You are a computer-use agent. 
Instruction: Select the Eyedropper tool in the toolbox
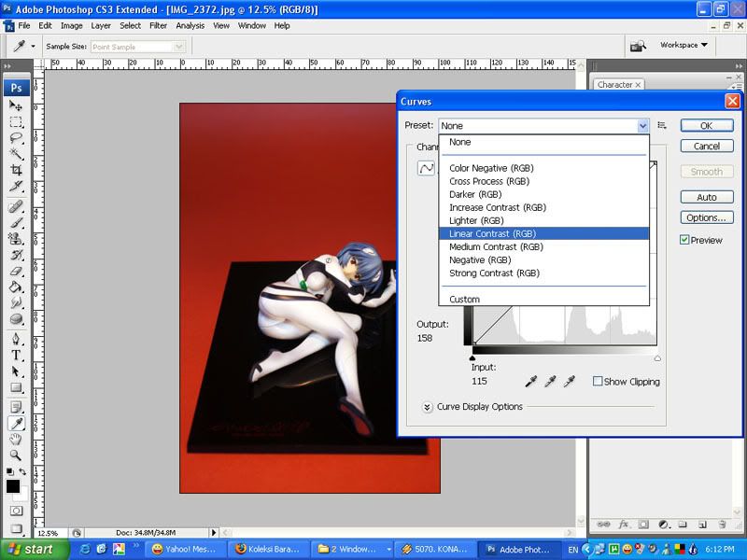tap(16, 424)
